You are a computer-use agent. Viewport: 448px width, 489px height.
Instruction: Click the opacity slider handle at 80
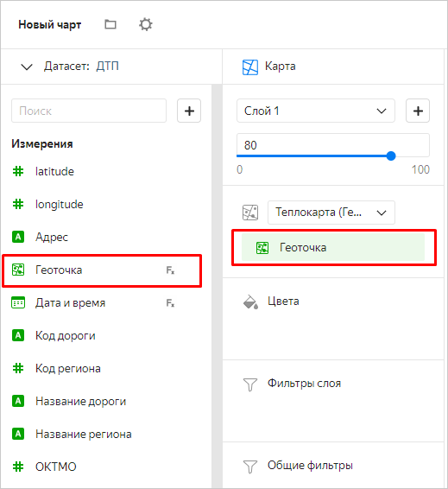(391, 156)
